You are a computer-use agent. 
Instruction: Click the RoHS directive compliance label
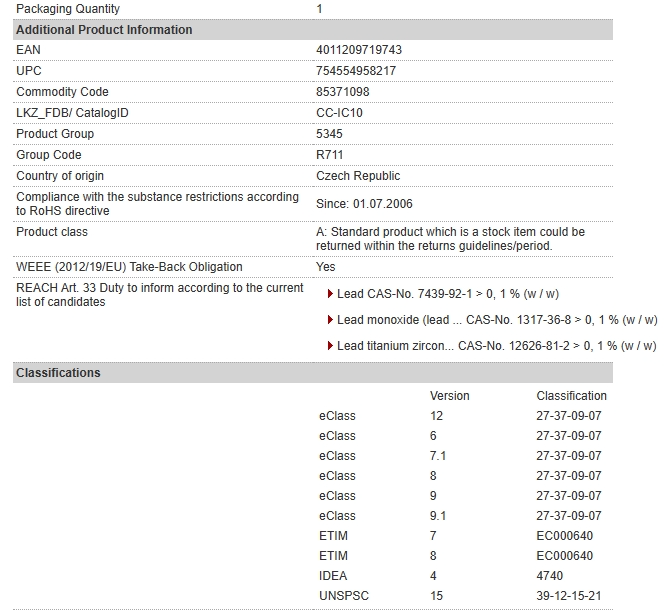[158, 204]
